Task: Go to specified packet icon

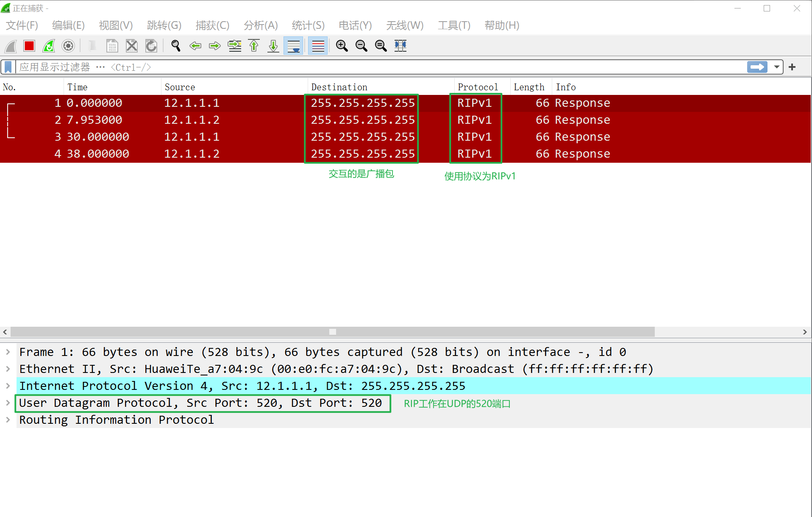Action: point(234,46)
